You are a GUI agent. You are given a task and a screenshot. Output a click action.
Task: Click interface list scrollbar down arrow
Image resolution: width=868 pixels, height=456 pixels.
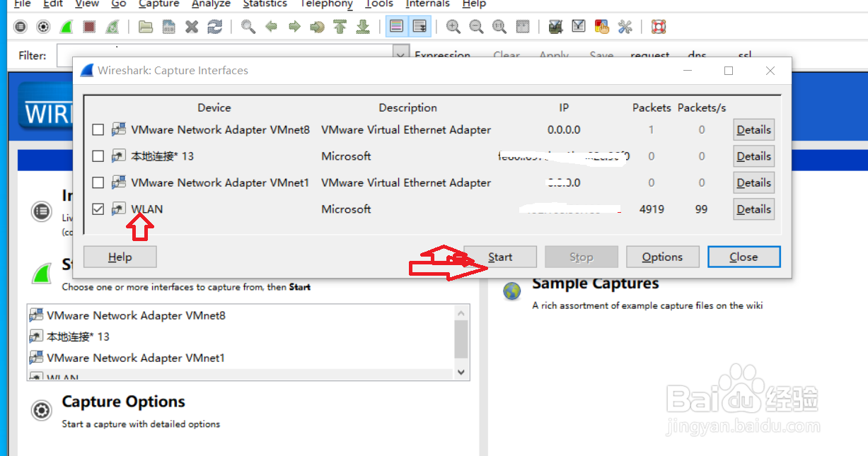[x=461, y=372]
